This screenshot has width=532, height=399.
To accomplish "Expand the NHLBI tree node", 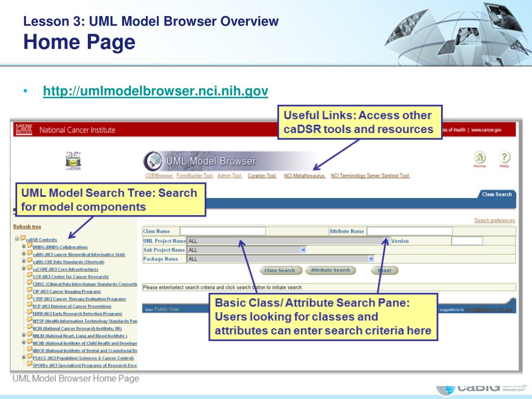I will (x=24, y=335).
